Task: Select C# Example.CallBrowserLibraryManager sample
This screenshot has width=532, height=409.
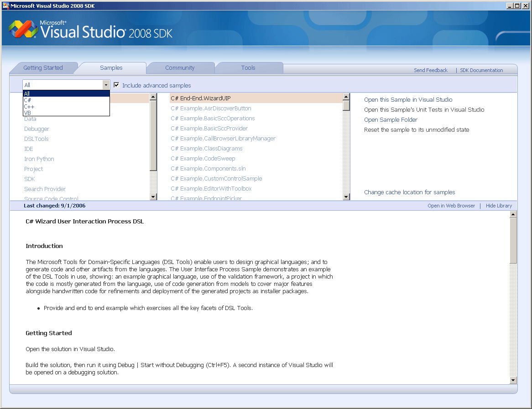Action: click(x=223, y=138)
